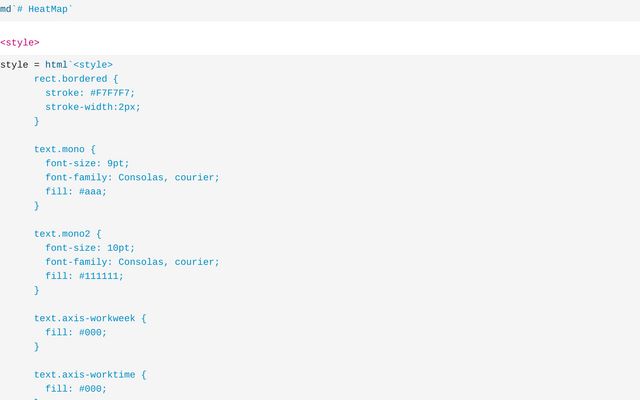Click the 'fill: #111111;' declaration
The height and width of the screenshot is (400, 640).
point(85,276)
